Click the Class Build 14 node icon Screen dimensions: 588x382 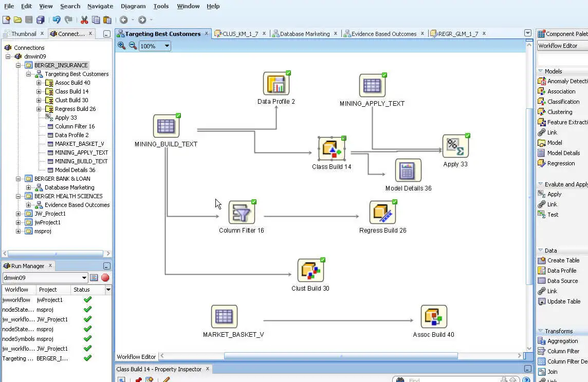[332, 149]
